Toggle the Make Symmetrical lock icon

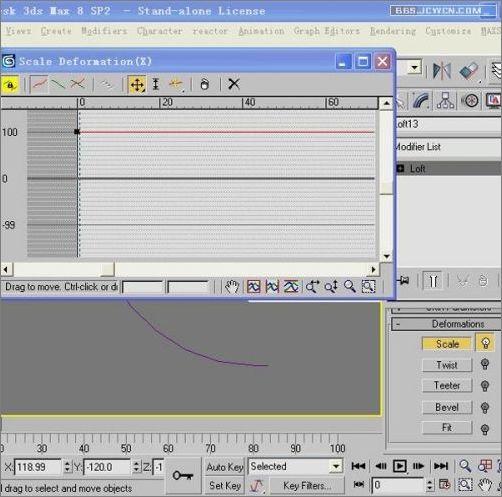[10, 85]
